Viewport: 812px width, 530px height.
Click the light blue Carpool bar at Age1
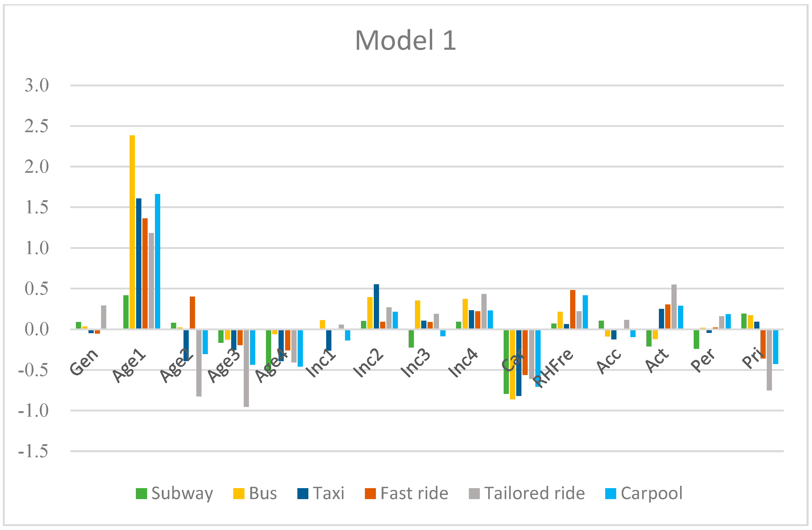158,261
